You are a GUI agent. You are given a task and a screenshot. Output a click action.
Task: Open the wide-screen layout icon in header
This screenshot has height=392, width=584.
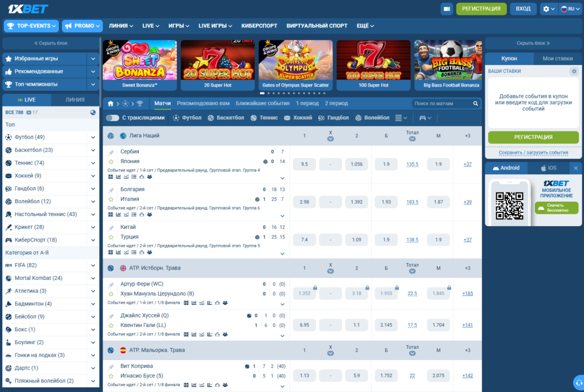(447, 9)
